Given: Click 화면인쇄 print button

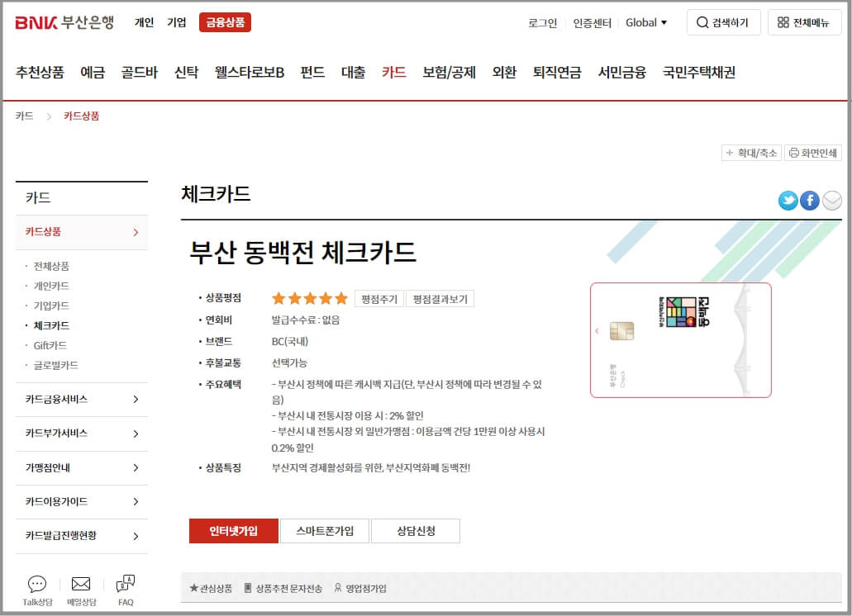Looking at the screenshot, I should 813,153.
